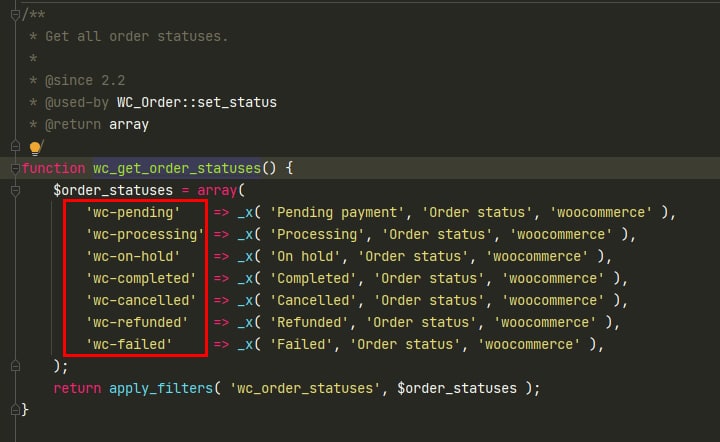This screenshot has height=442, width=720.
Task: Click the 'Cancelled' label string
Action: pos(313,300)
